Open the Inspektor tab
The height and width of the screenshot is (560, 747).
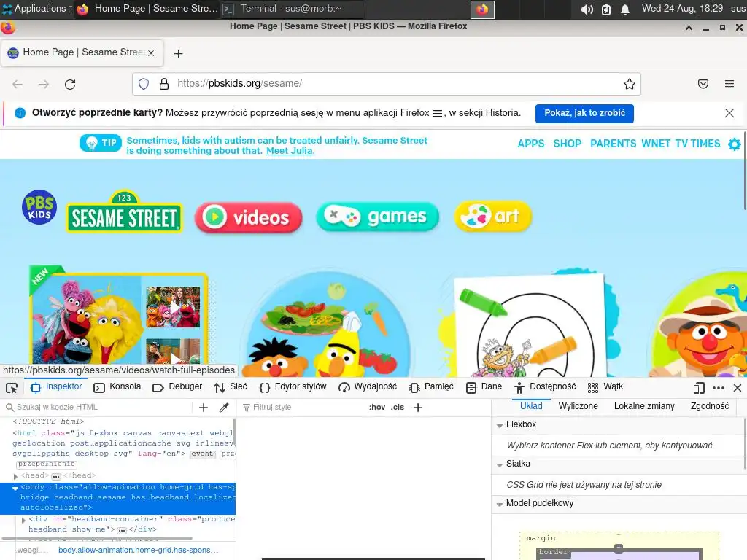tap(57, 387)
